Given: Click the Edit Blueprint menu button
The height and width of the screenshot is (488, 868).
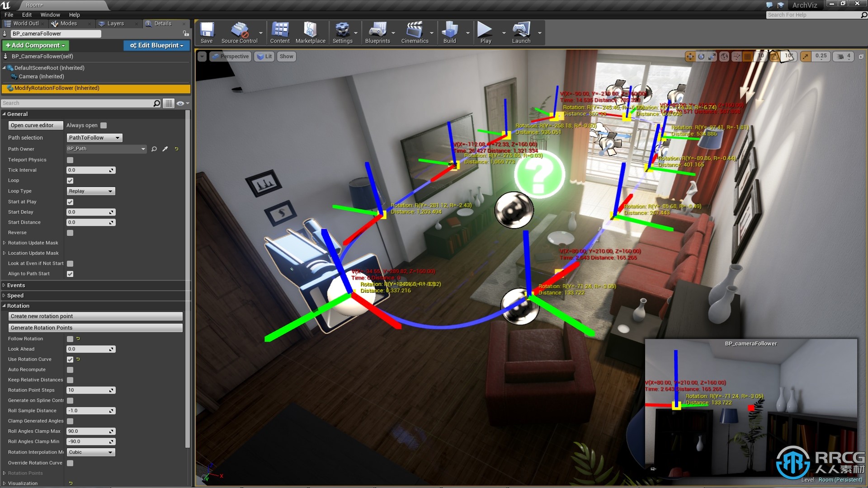Looking at the screenshot, I should coord(157,45).
